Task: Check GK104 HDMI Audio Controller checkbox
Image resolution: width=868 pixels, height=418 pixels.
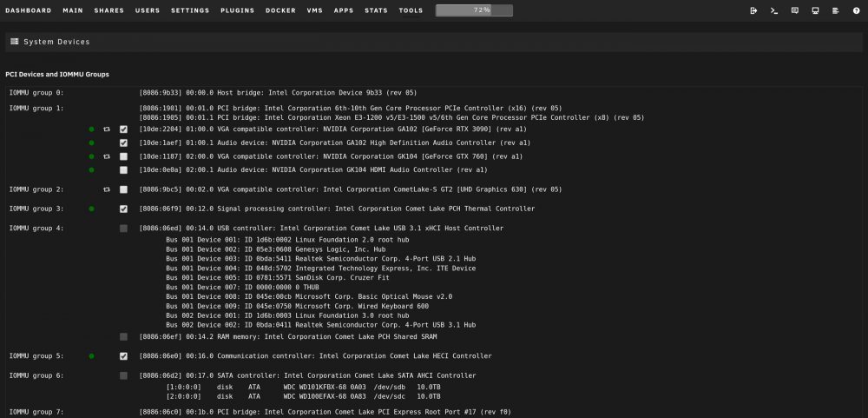Action: 123,170
